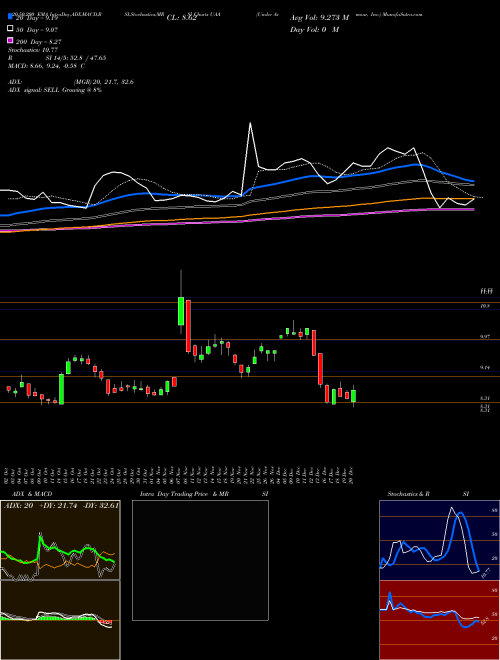This screenshot has height=660, width=500.
Task: Click the tall green candlestick in mid-October
Action: pos(61,389)
